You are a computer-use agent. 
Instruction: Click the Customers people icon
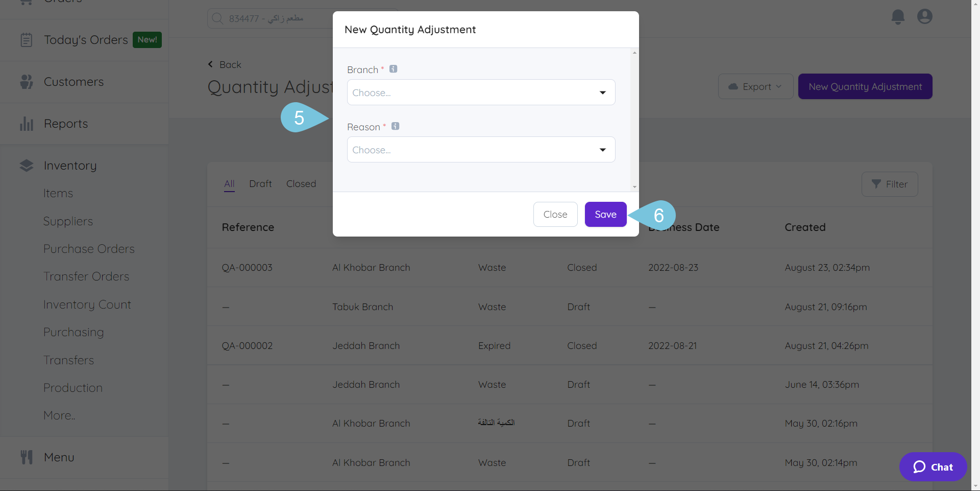pyautogui.click(x=27, y=82)
